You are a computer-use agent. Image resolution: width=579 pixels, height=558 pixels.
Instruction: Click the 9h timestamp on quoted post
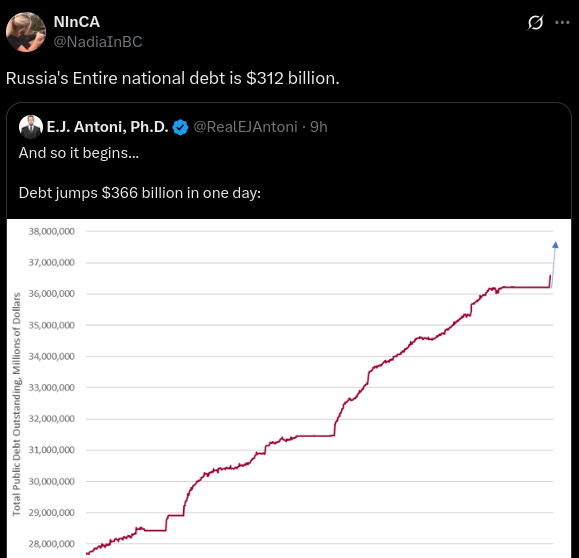[318, 127]
